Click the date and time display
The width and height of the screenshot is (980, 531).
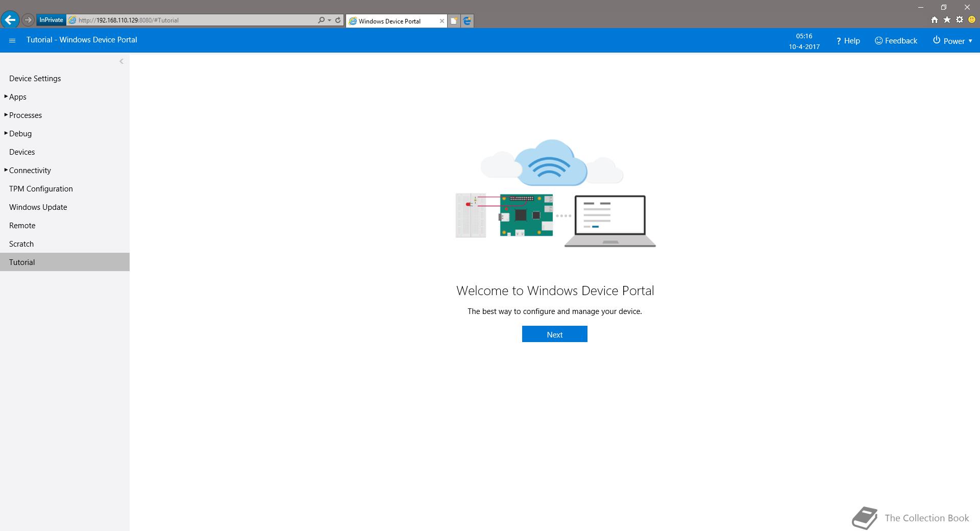coord(804,41)
